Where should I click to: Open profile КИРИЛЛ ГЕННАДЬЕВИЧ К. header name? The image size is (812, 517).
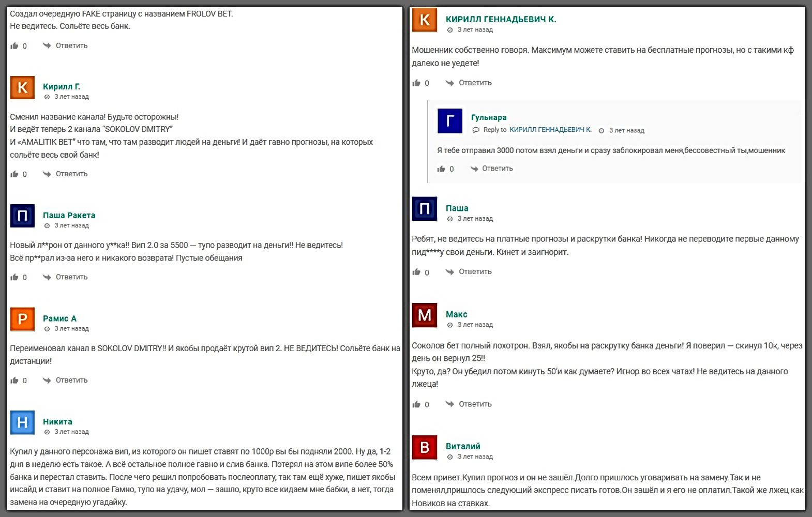501,19
